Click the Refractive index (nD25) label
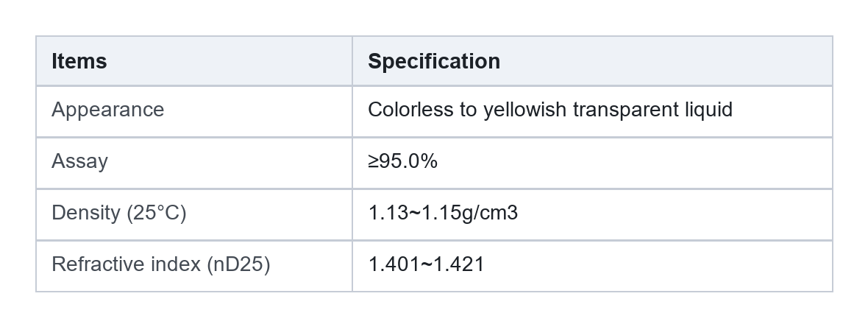This screenshot has width=868, height=327. (160, 264)
